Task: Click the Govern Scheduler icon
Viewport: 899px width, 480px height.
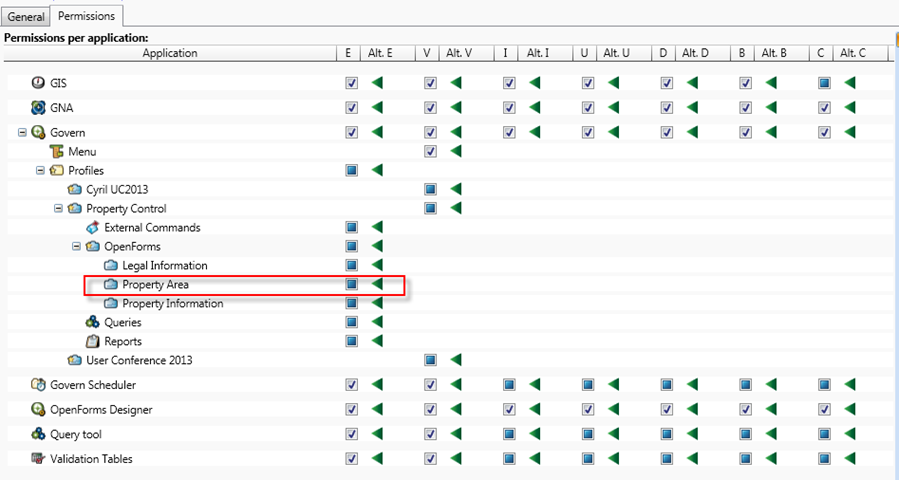Action: (x=39, y=384)
